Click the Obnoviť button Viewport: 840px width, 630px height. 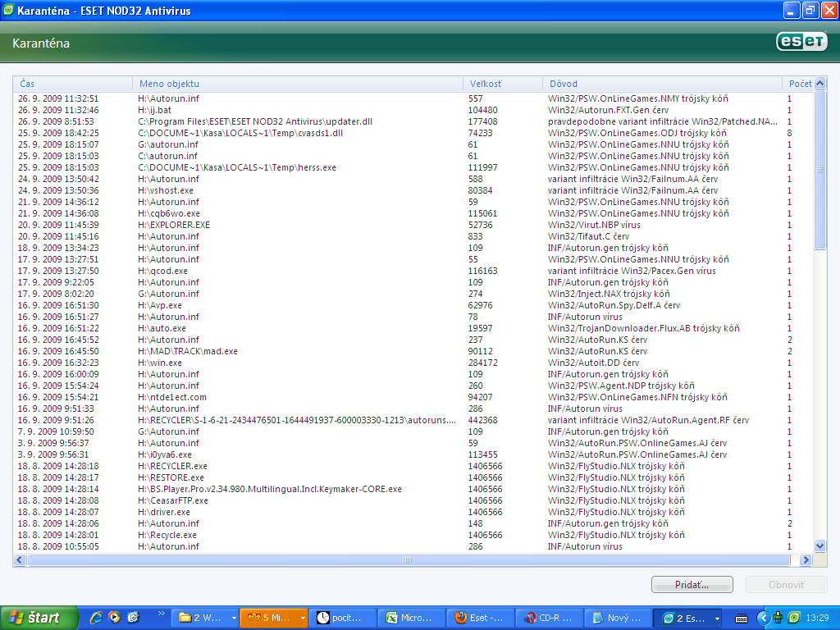(787, 584)
